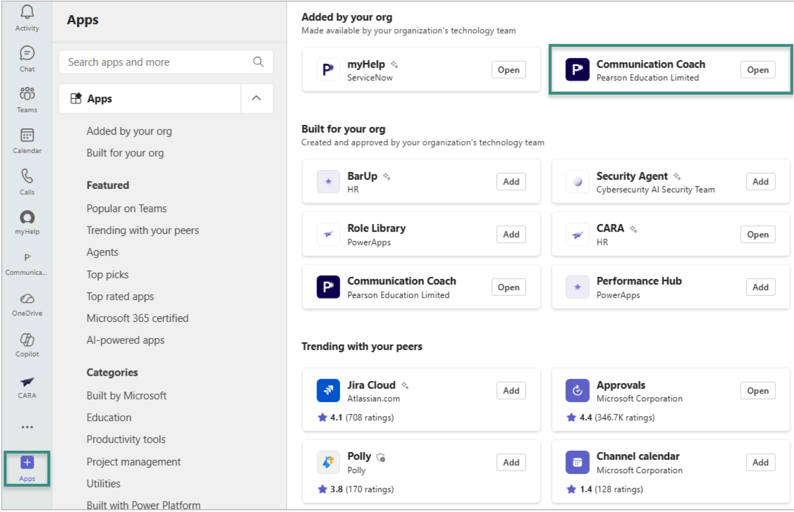The width and height of the screenshot is (794, 512).
Task: Click the CARA card app icon
Action: pos(577,234)
